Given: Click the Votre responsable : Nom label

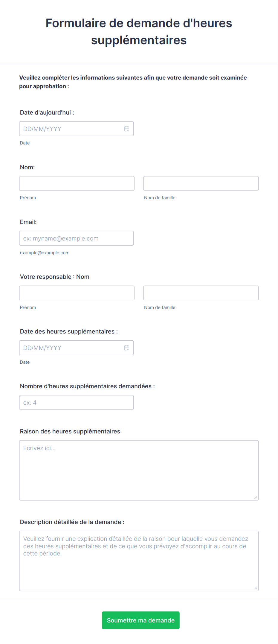Looking at the screenshot, I should click(55, 277).
